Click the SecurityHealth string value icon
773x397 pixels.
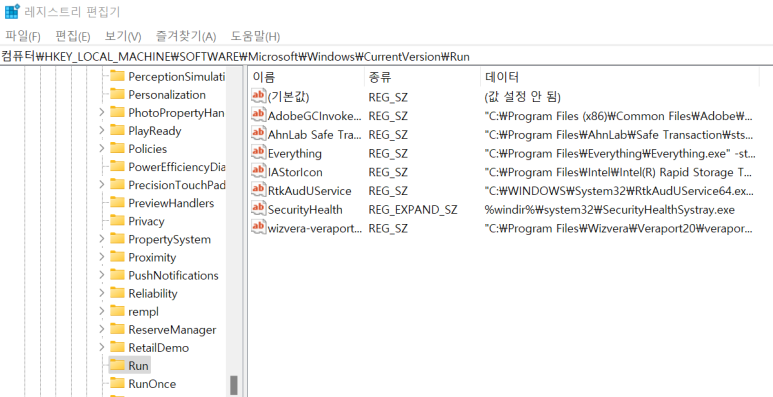[x=259, y=209]
